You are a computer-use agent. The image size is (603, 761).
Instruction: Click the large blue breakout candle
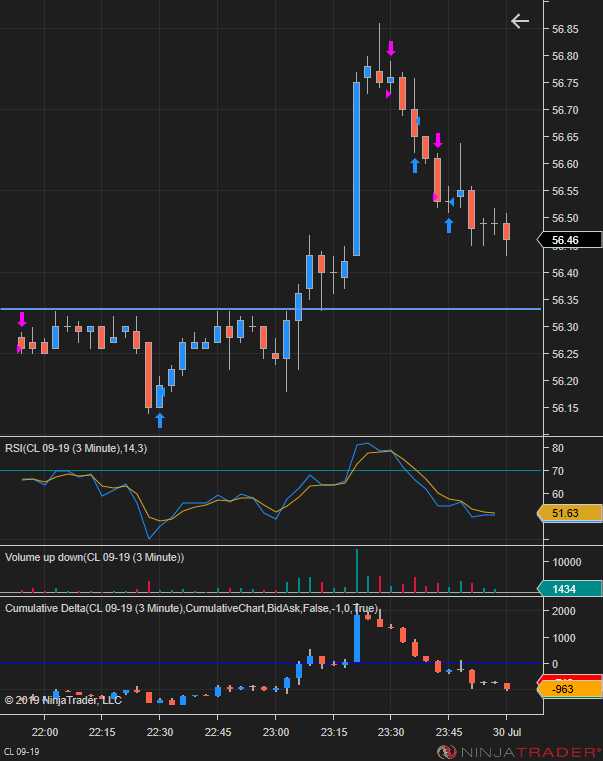[x=356, y=168]
